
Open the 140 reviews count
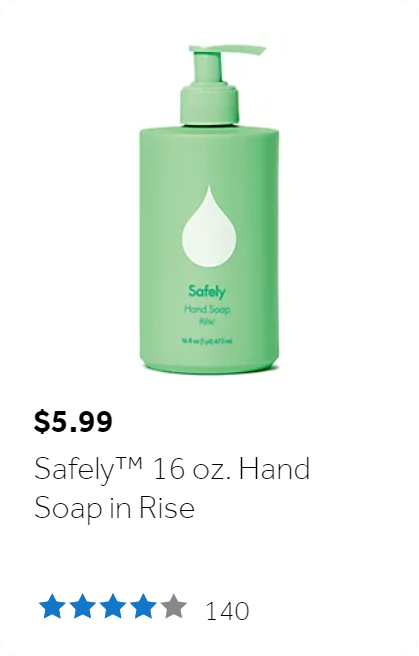click(x=227, y=611)
